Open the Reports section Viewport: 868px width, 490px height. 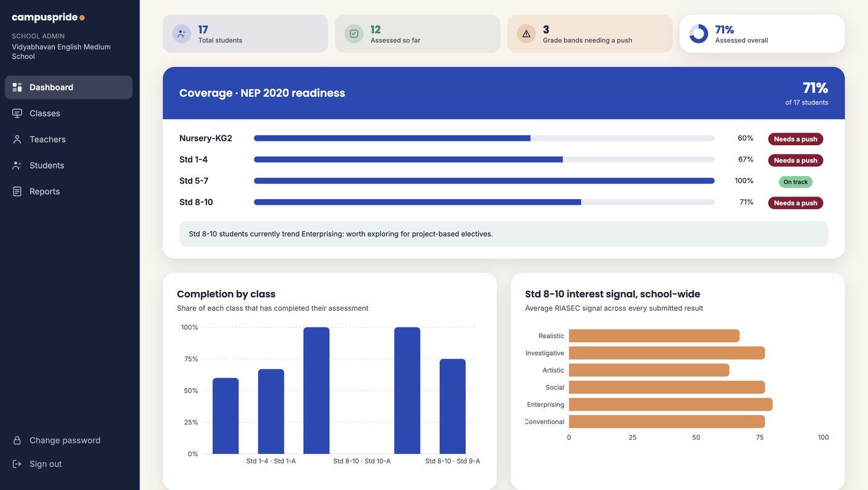(68, 192)
